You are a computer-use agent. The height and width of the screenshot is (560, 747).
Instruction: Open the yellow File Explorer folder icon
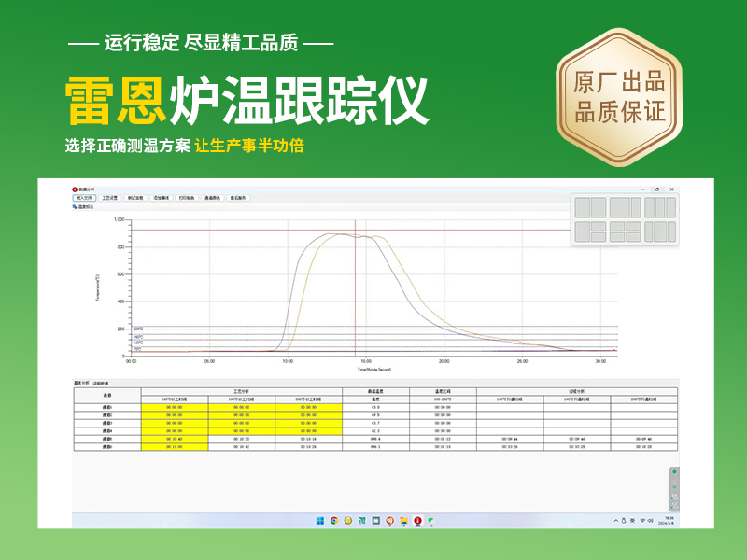click(403, 520)
